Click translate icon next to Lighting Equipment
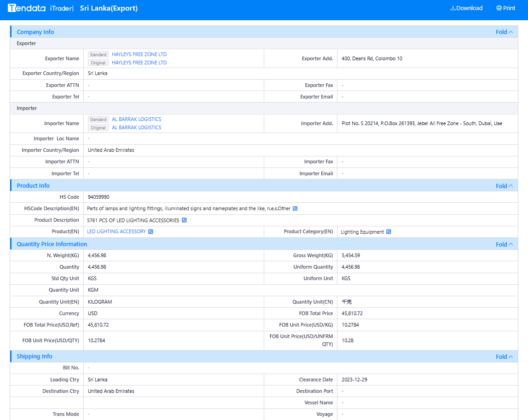This screenshot has width=528, height=420. pyautogui.click(x=389, y=231)
